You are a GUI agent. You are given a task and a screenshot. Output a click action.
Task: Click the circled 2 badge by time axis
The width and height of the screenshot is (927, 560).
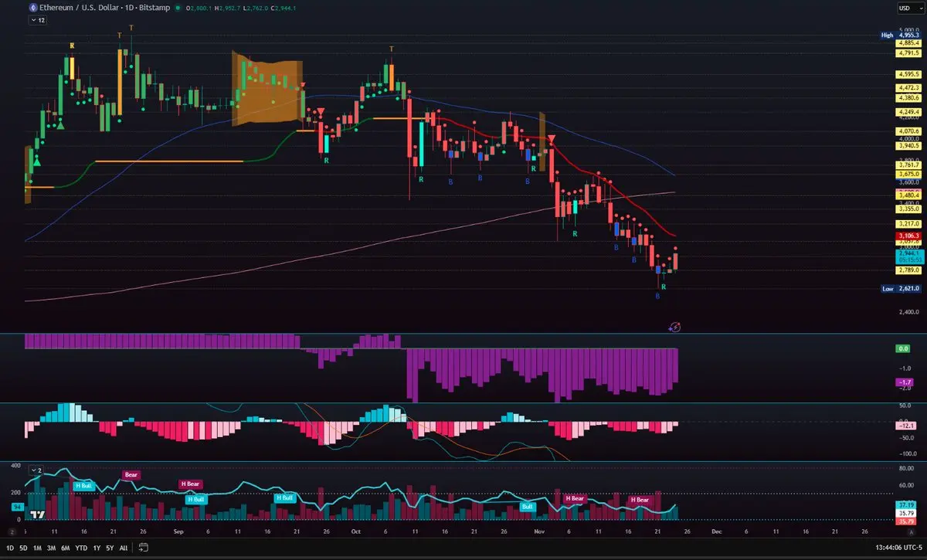pos(11,532)
